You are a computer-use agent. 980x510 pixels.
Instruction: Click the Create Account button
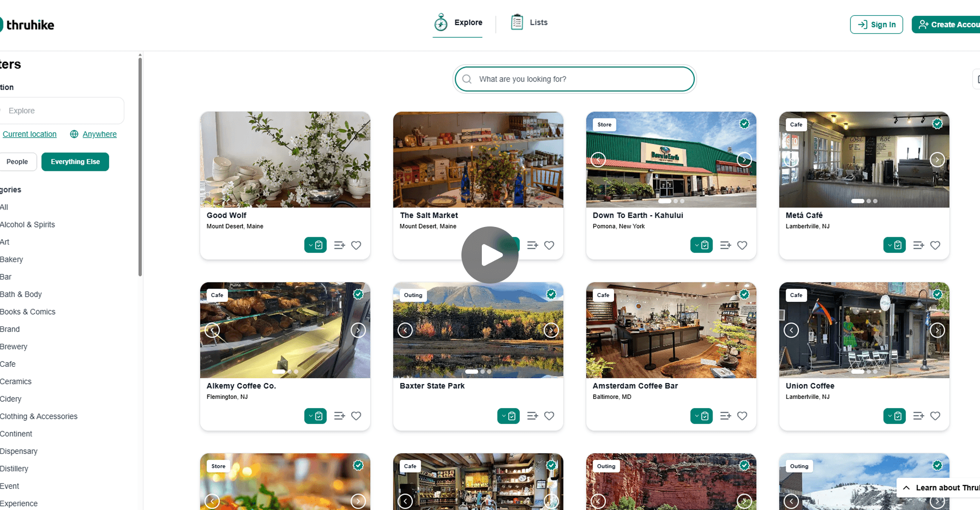tap(946, 24)
